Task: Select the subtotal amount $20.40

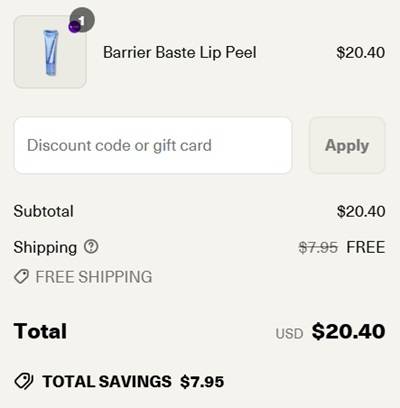Action: (361, 211)
